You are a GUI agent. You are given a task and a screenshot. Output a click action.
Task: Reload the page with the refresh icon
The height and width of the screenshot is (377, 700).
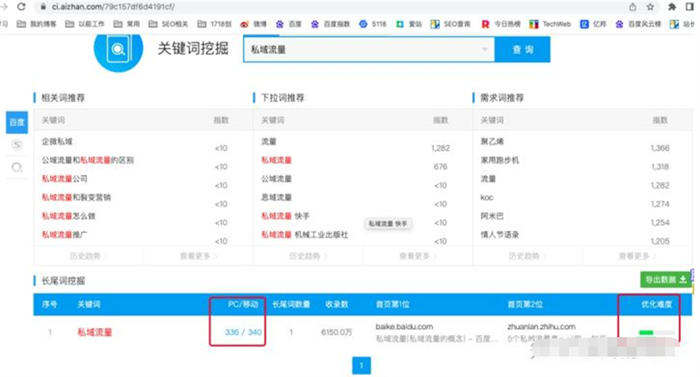[x=21, y=7]
